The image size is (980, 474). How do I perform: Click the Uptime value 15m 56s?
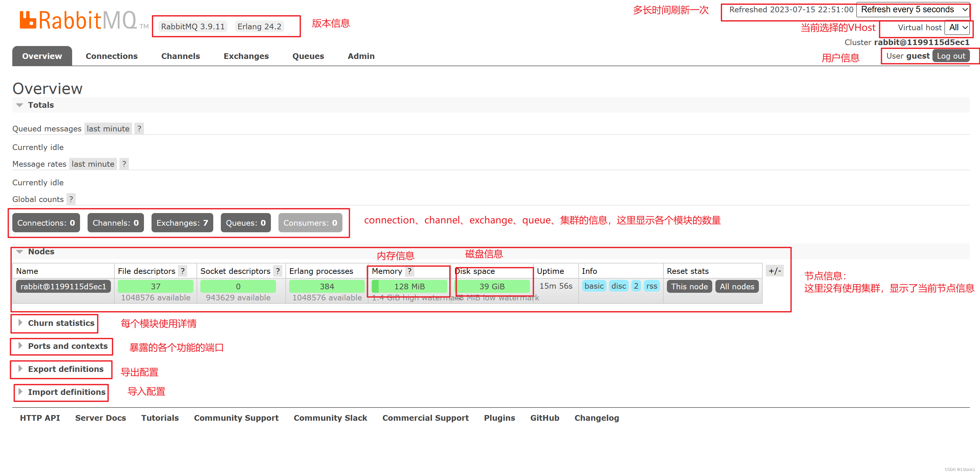556,286
